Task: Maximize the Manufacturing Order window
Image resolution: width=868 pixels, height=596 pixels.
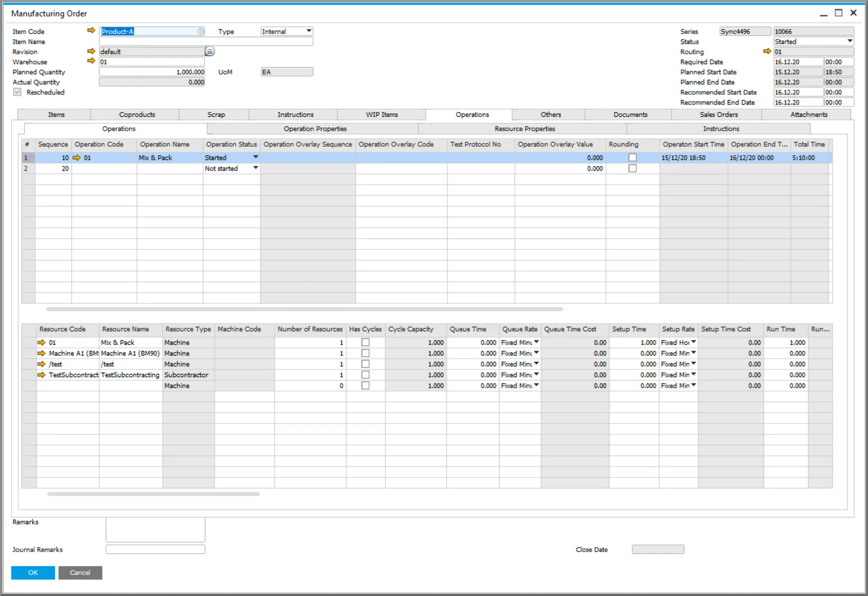Action: tap(839, 13)
